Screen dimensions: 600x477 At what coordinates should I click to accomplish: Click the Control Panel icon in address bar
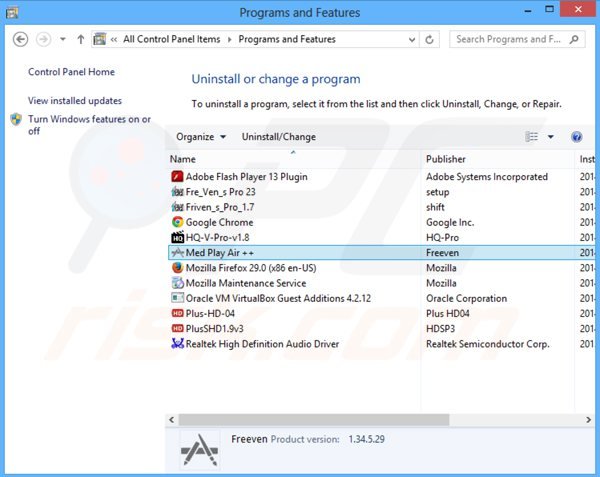click(x=99, y=39)
